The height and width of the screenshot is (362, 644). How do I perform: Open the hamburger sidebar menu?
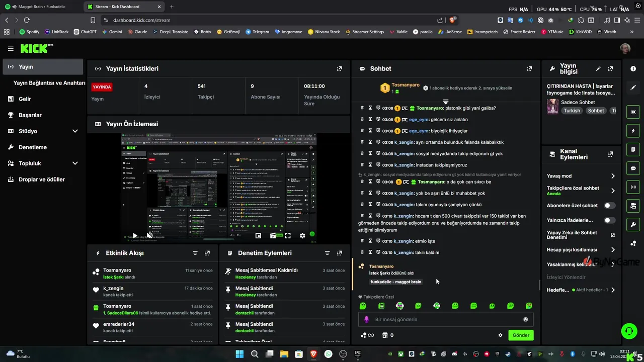point(11,49)
